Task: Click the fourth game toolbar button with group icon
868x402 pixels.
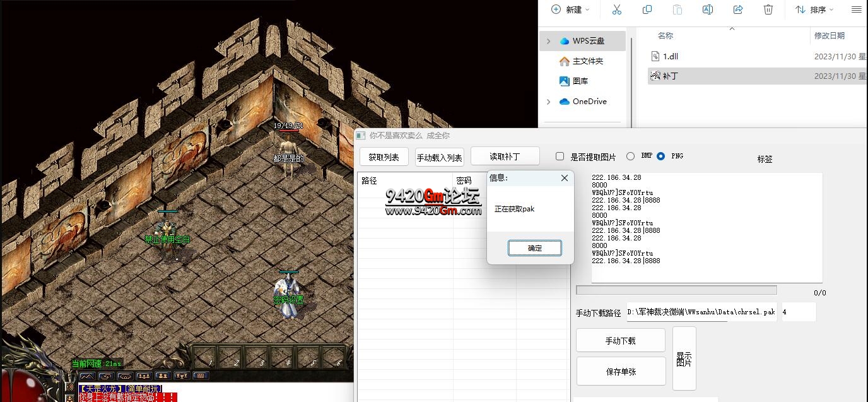Action: (x=144, y=376)
